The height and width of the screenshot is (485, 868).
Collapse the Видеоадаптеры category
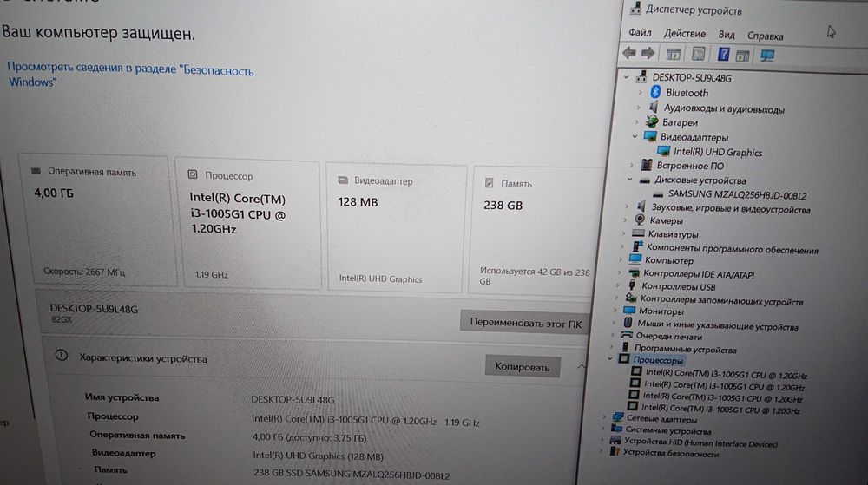pos(635,136)
